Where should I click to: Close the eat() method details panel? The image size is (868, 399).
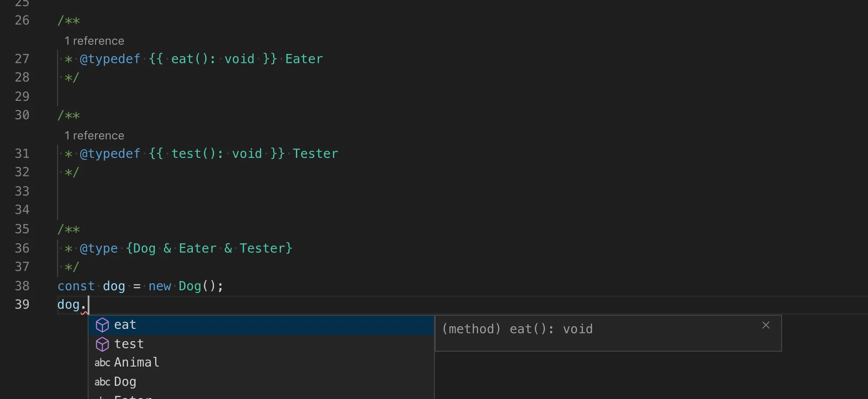766,325
